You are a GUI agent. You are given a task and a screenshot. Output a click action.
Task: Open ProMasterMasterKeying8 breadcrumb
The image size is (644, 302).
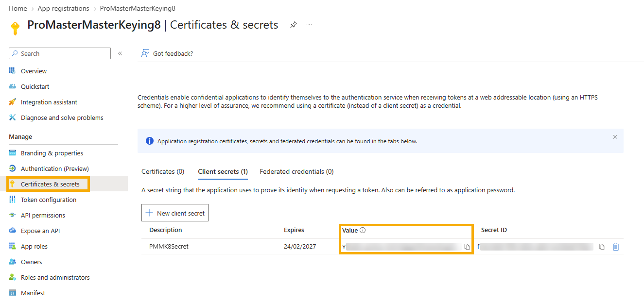[x=138, y=8]
